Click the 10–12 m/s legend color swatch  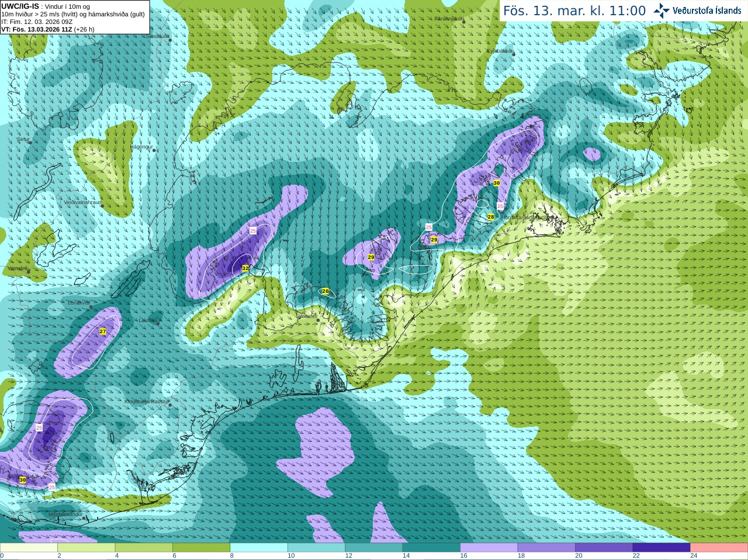click(x=316, y=548)
